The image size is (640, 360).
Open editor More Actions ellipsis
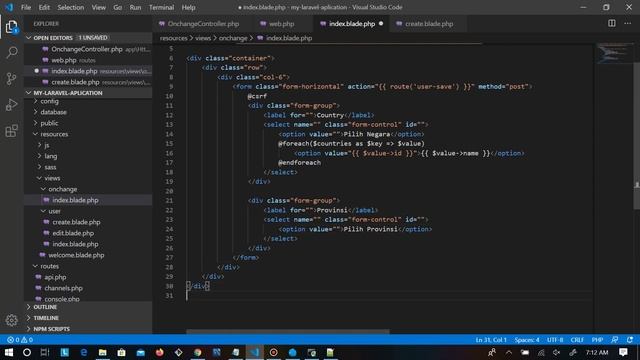[627, 23]
